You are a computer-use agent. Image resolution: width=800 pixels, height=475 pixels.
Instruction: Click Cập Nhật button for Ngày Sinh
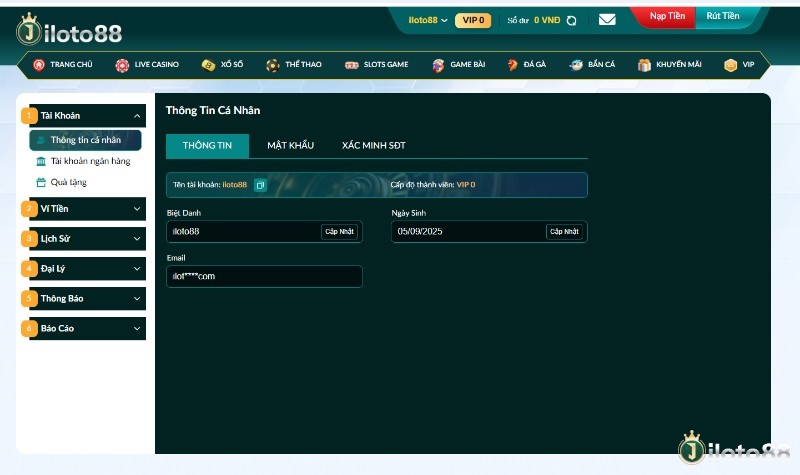tap(564, 232)
